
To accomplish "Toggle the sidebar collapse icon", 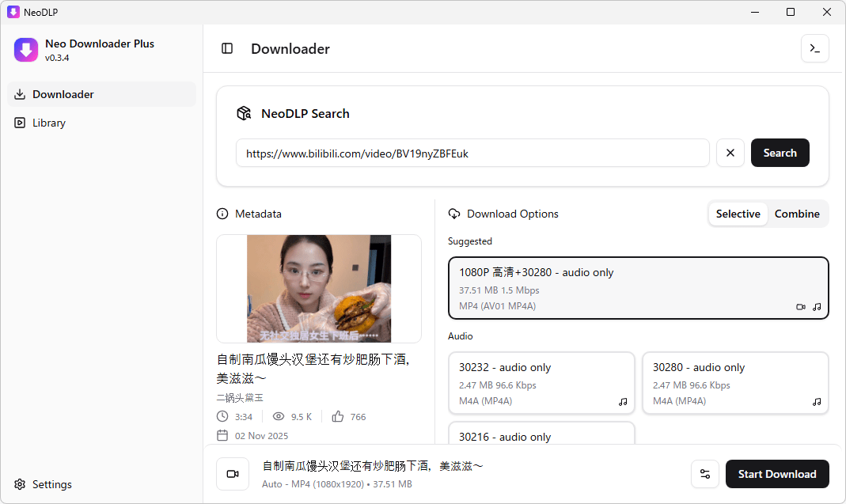I will (x=227, y=48).
